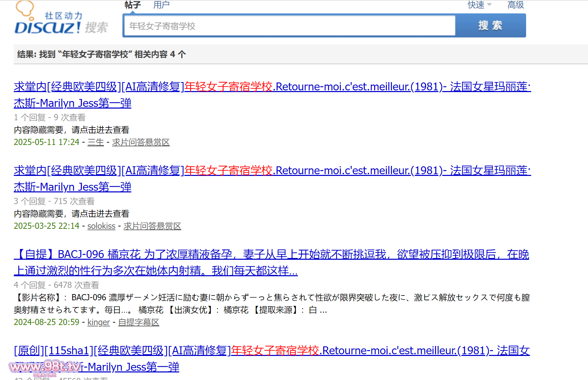Visit author kinger's profile link
The width and height of the screenshot is (588, 380).
[98, 322]
